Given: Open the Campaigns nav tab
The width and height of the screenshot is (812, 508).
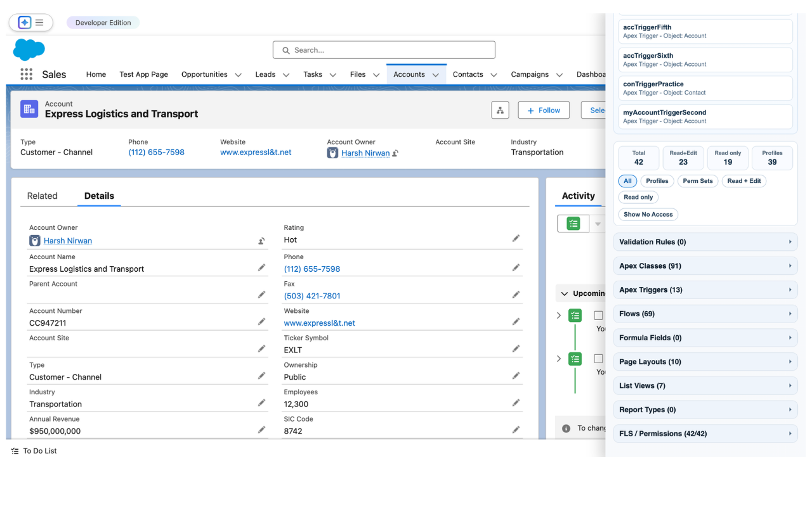Looking at the screenshot, I should (530, 74).
